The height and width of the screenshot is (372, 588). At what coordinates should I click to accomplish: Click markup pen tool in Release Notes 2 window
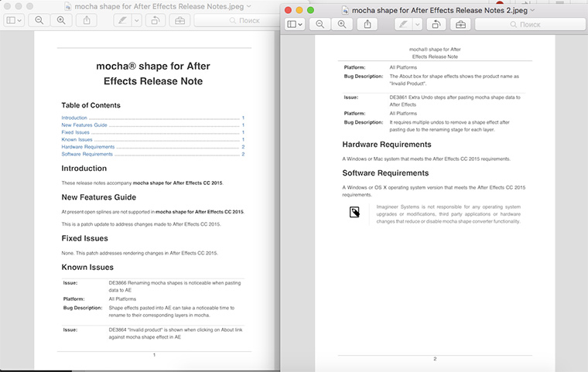404,25
